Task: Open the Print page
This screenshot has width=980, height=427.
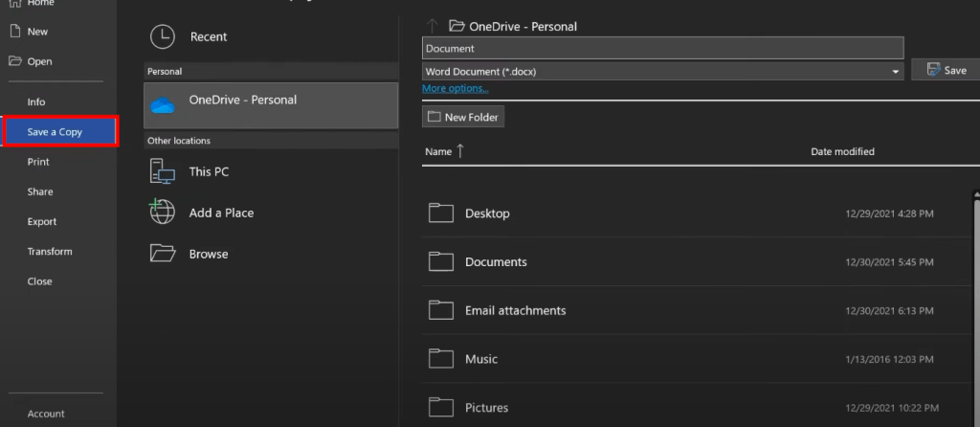Action: [x=38, y=162]
